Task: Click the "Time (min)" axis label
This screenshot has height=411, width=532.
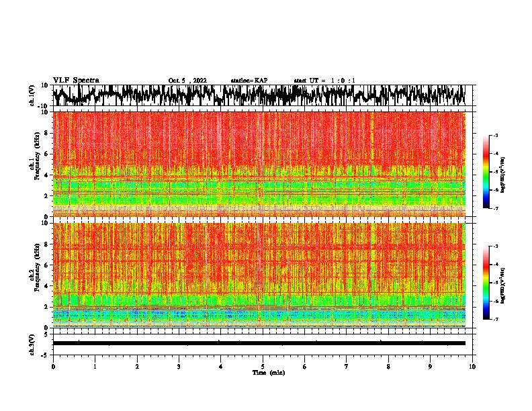Action: (269, 373)
